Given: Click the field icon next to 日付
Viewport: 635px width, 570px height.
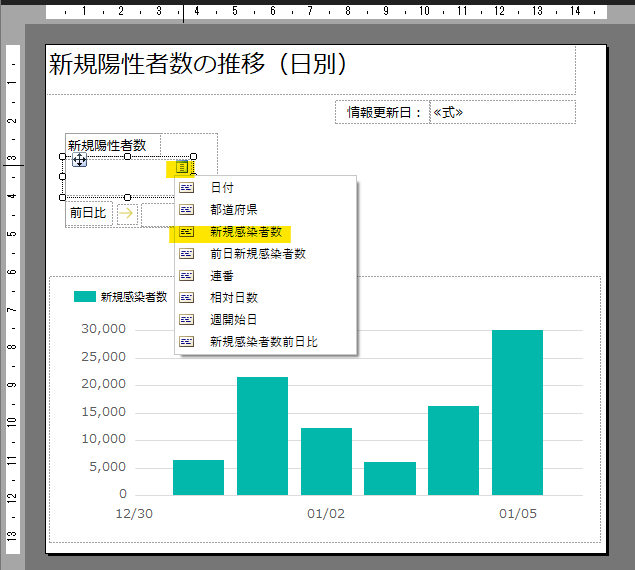Looking at the screenshot, I should click(x=186, y=188).
